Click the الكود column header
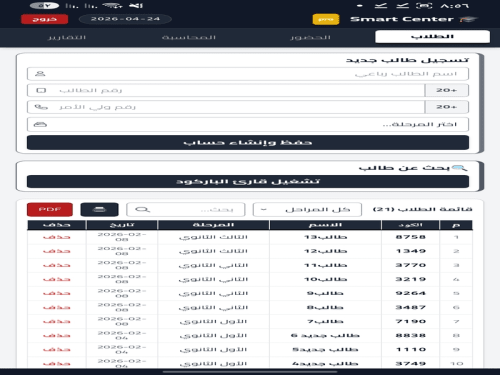The width and height of the screenshot is (500, 375). 410,225
